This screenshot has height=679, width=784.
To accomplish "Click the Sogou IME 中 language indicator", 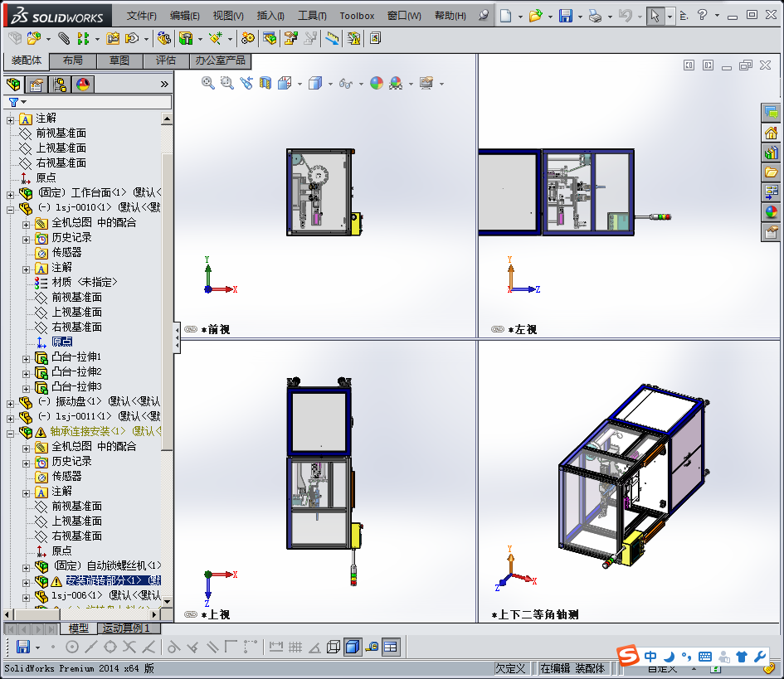I will coord(650,656).
